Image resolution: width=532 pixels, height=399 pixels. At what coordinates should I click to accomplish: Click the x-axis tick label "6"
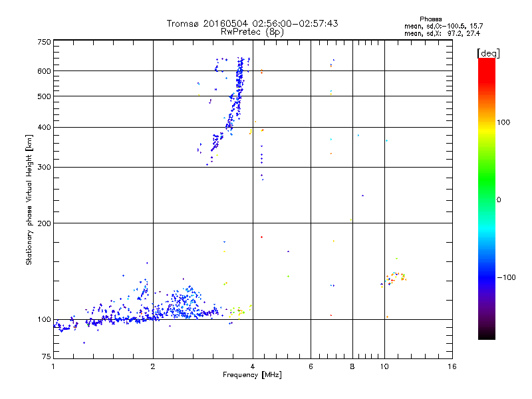coord(311,366)
